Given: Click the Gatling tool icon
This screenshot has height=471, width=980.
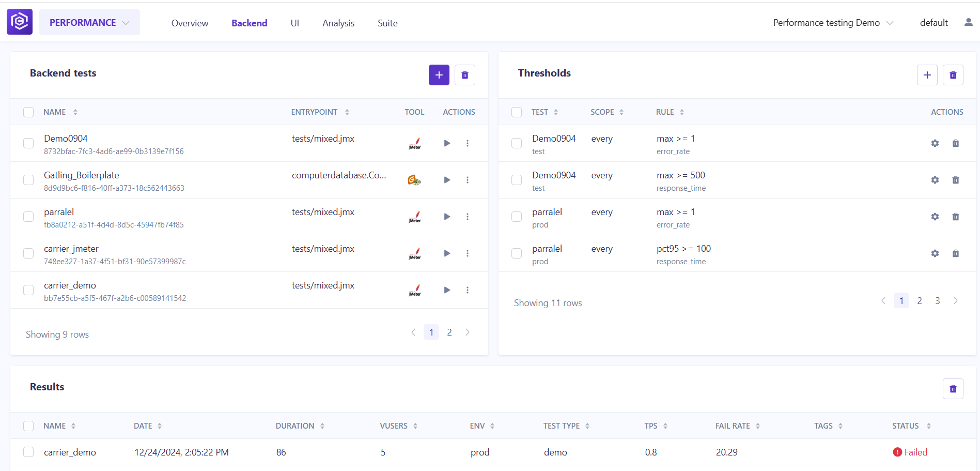Looking at the screenshot, I should pyautogui.click(x=414, y=180).
